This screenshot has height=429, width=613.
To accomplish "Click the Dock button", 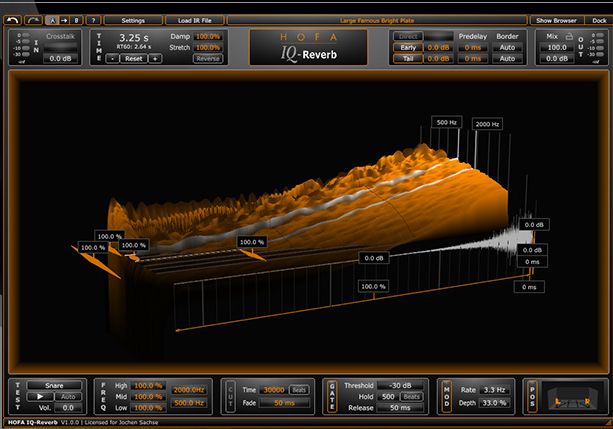I will (599, 20).
